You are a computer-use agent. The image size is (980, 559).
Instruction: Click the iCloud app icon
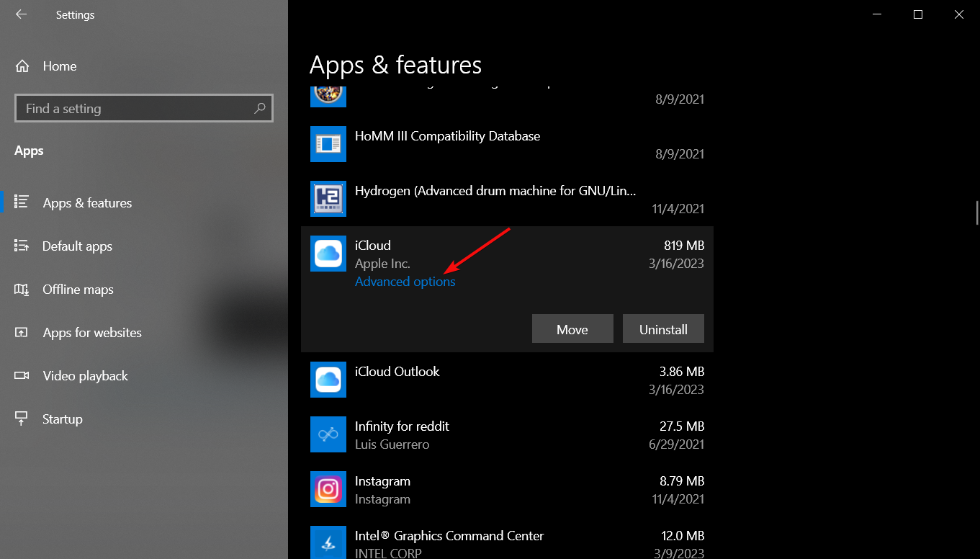click(x=328, y=254)
